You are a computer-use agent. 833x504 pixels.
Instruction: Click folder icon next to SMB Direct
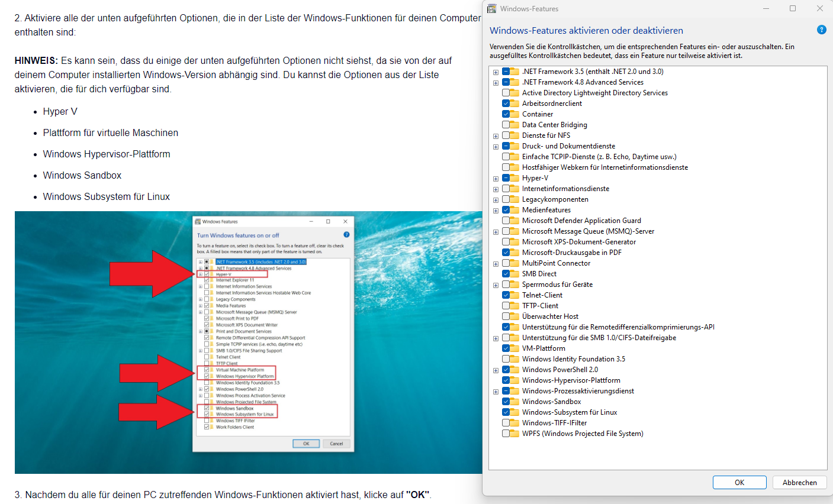(515, 274)
